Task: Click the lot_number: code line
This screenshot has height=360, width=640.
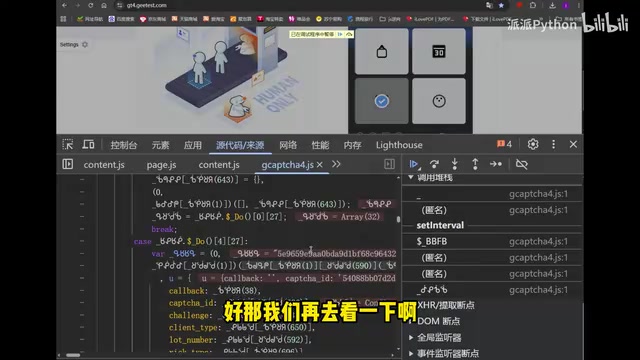Action: (240, 340)
